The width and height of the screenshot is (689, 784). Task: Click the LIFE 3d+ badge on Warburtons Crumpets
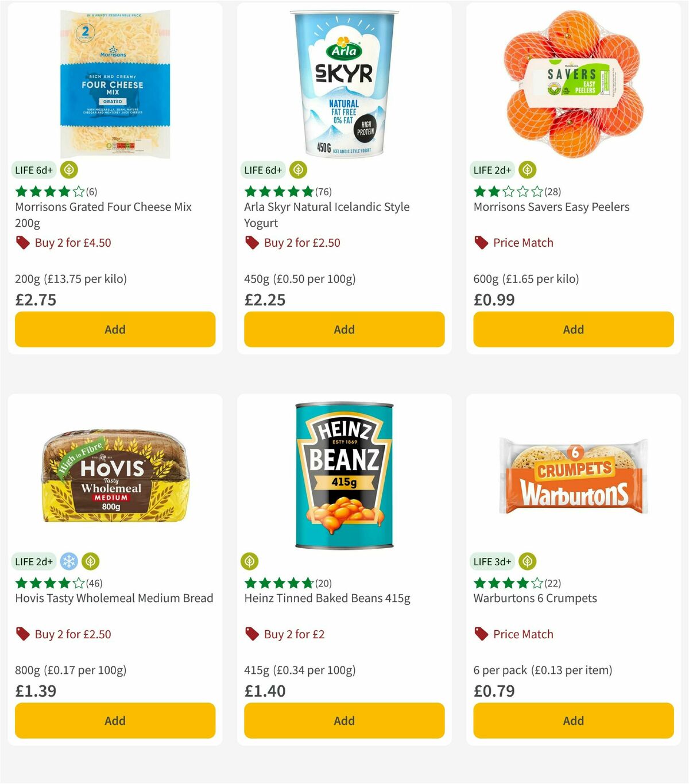click(492, 561)
